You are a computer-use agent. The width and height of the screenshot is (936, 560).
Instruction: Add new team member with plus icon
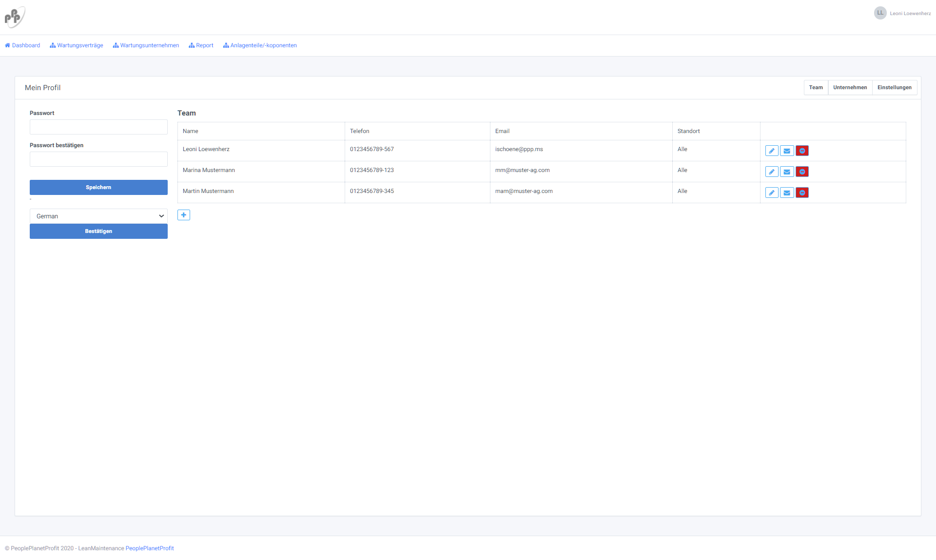coord(184,215)
